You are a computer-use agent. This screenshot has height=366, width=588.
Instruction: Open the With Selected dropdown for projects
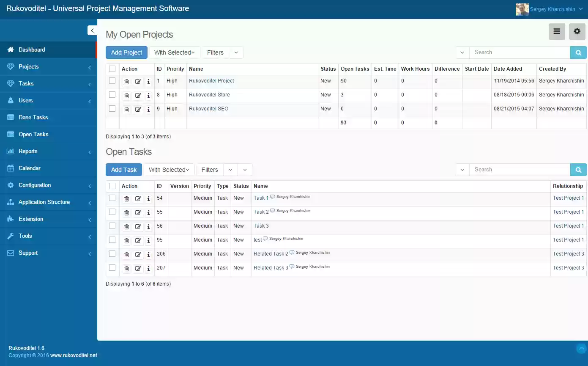pyautogui.click(x=174, y=52)
